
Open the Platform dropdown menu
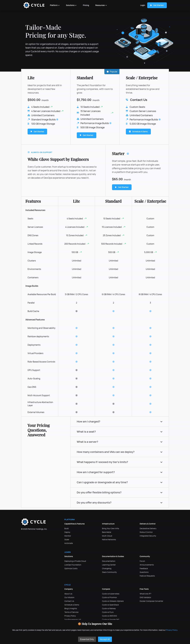55,5
